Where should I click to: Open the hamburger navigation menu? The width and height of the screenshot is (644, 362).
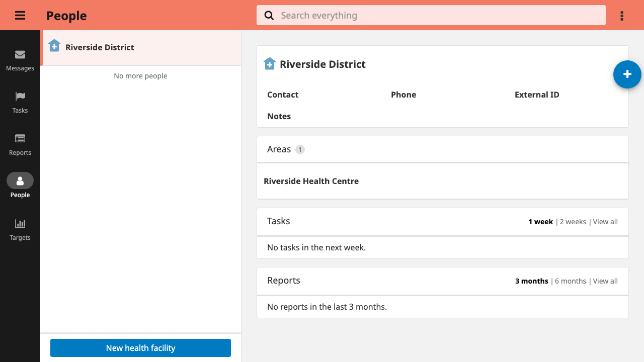click(x=20, y=16)
